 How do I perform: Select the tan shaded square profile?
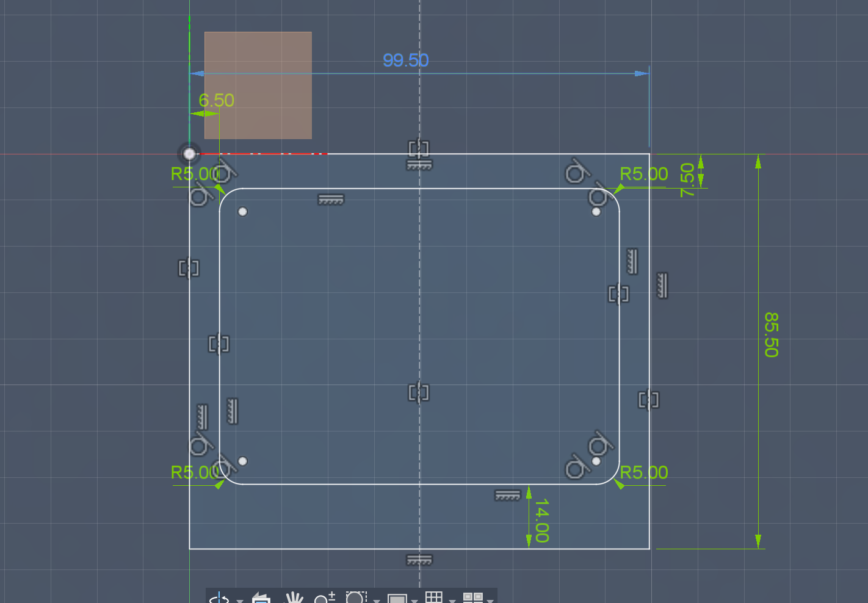tap(258, 85)
